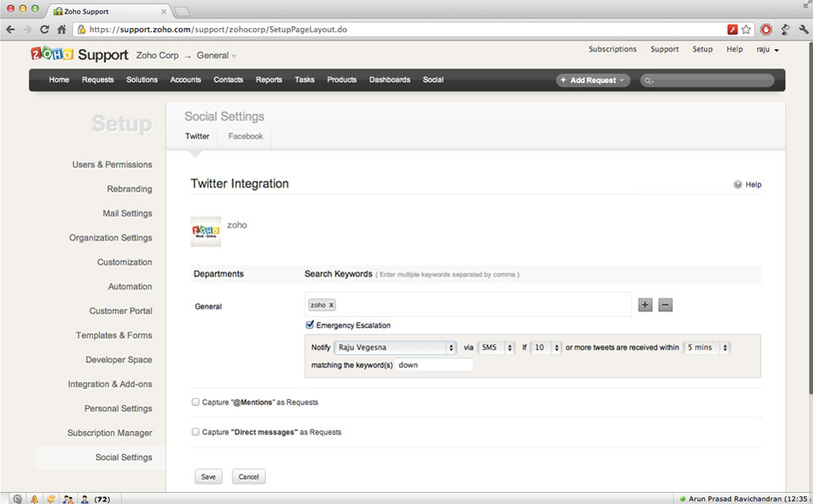Enable Capture @Mentions as Requests
This screenshot has height=504, width=813.
tap(196, 402)
